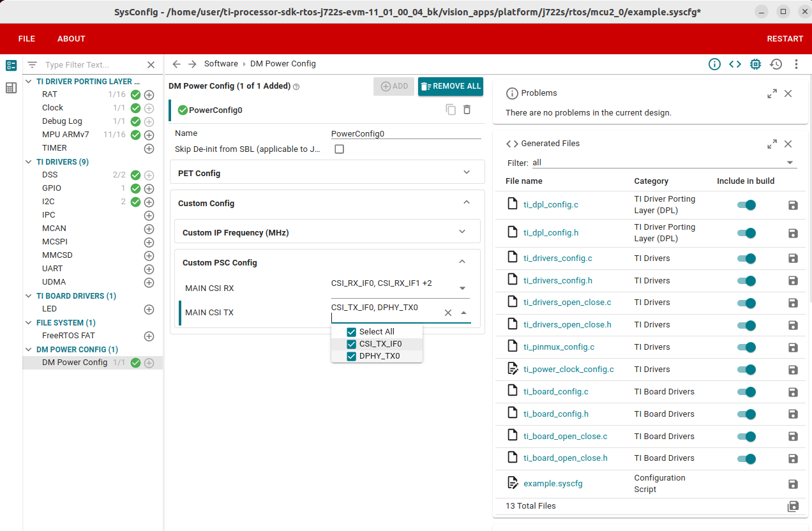Add an LED board driver instance
812x531 pixels.
149,309
